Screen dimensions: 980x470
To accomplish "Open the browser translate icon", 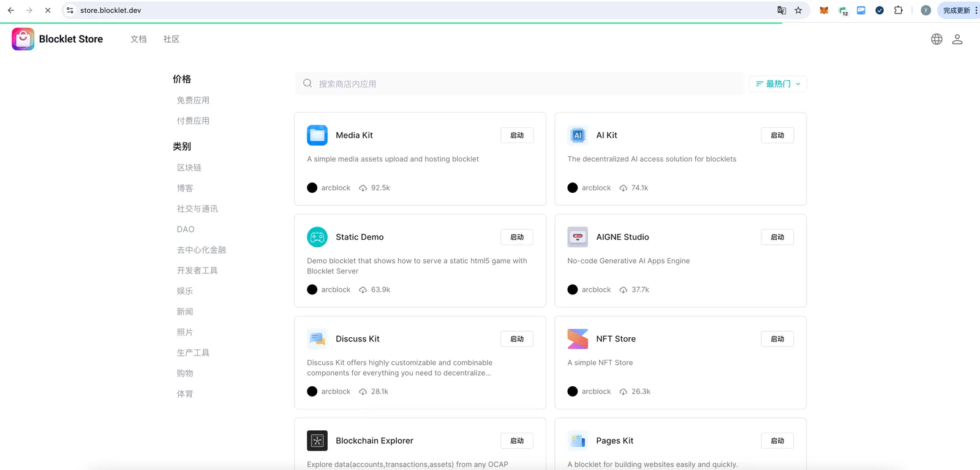I will (x=782, y=10).
